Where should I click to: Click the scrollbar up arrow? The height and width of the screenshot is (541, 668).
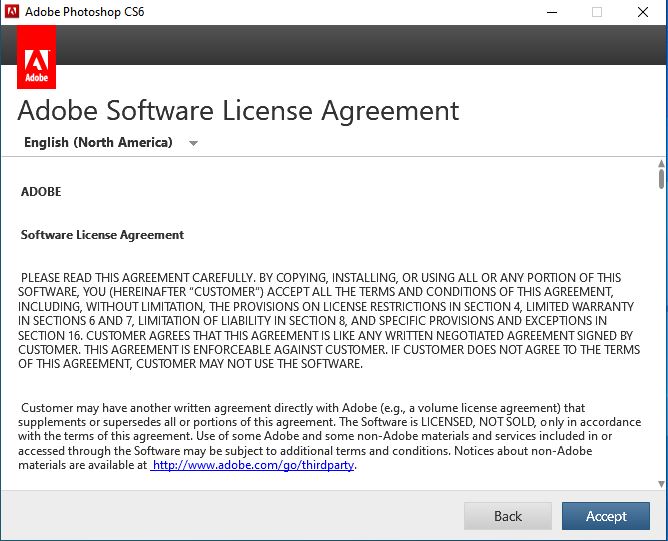661,164
